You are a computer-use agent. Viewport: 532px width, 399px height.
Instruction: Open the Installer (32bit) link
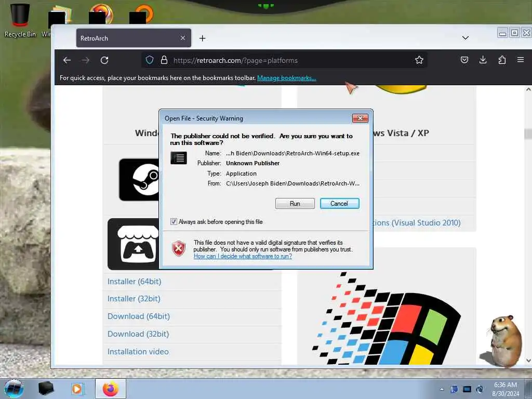coord(134,299)
